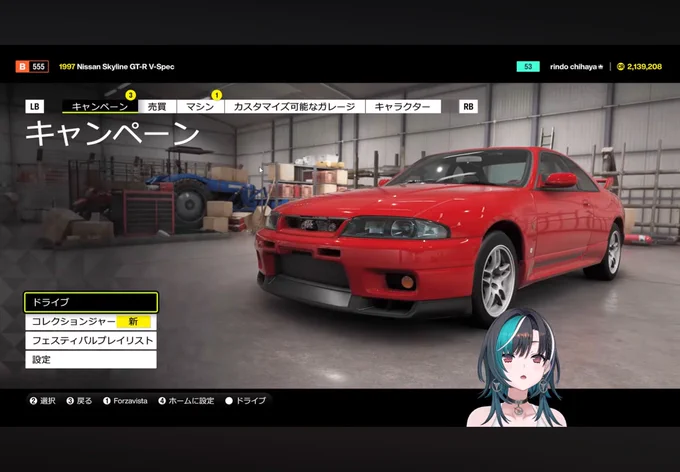
Task: Click the RB bumper icon
Action: point(468,107)
